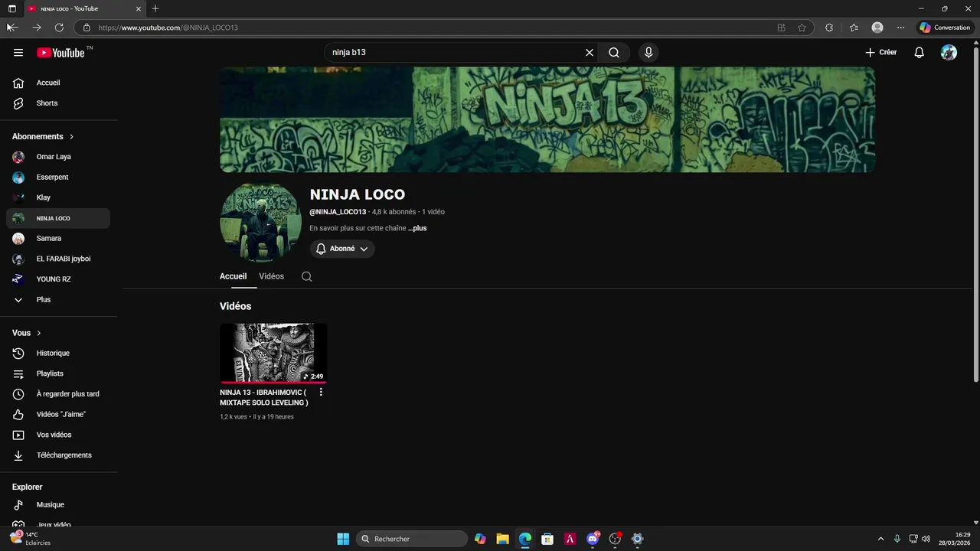Screen dimensions: 980x551
Task: Go to Accueil in the sidebar
Action: (58, 83)
